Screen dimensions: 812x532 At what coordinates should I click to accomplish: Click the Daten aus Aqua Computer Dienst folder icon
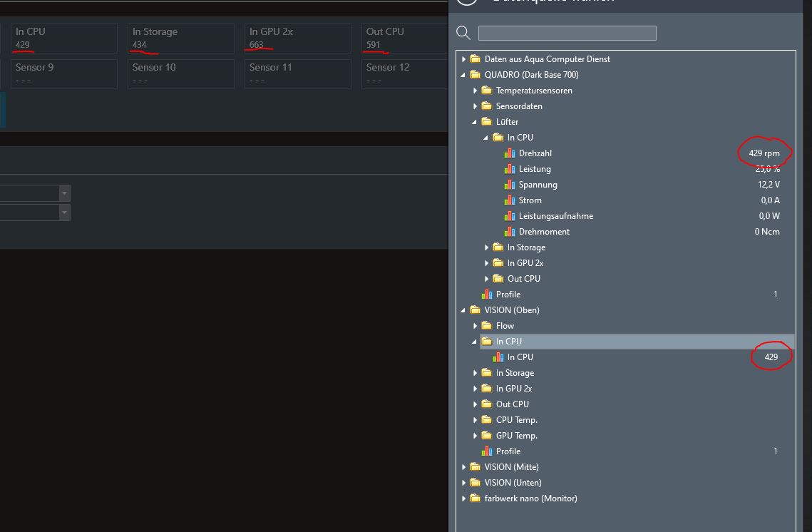(x=476, y=59)
